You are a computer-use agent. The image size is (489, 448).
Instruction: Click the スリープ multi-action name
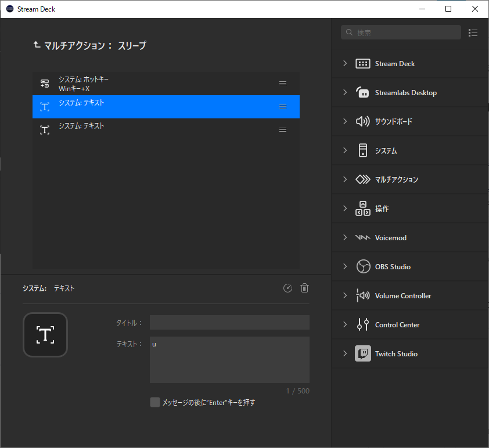pos(132,45)
